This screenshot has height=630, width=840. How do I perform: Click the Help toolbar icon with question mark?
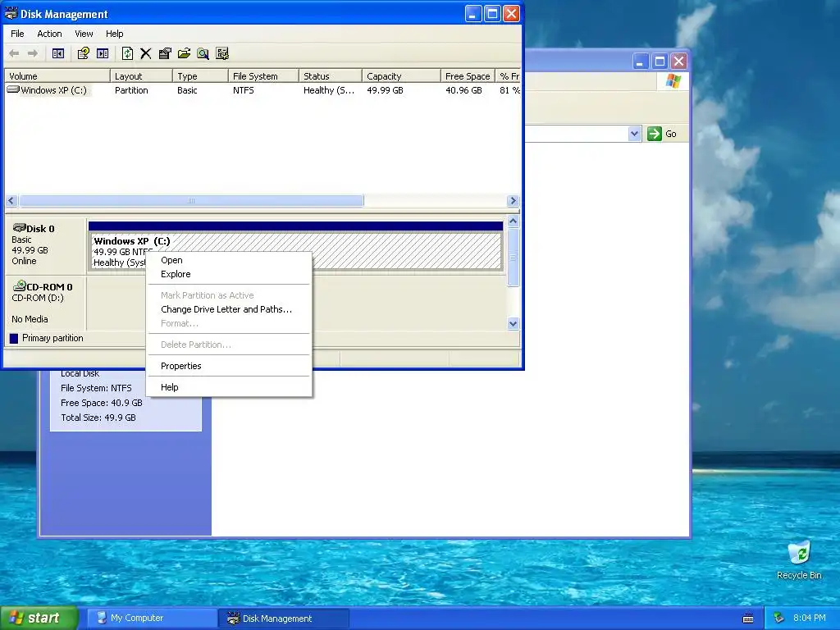(83, 53)
